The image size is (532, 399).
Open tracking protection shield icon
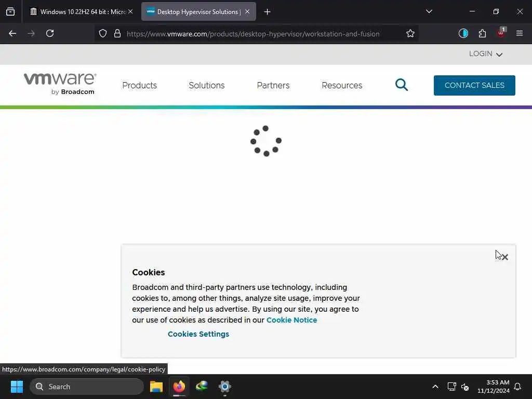coord(103,34)
